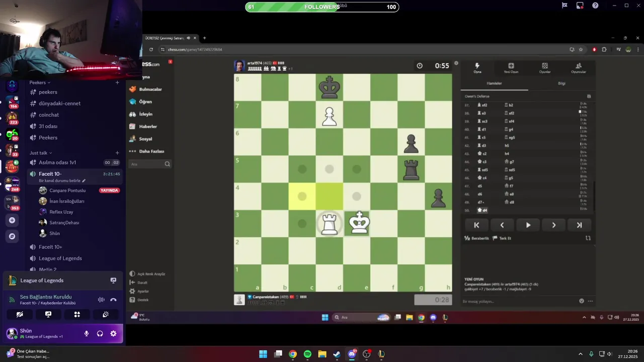
Task: Open Discord server with 223 badge
Action: tap(12, 118)
